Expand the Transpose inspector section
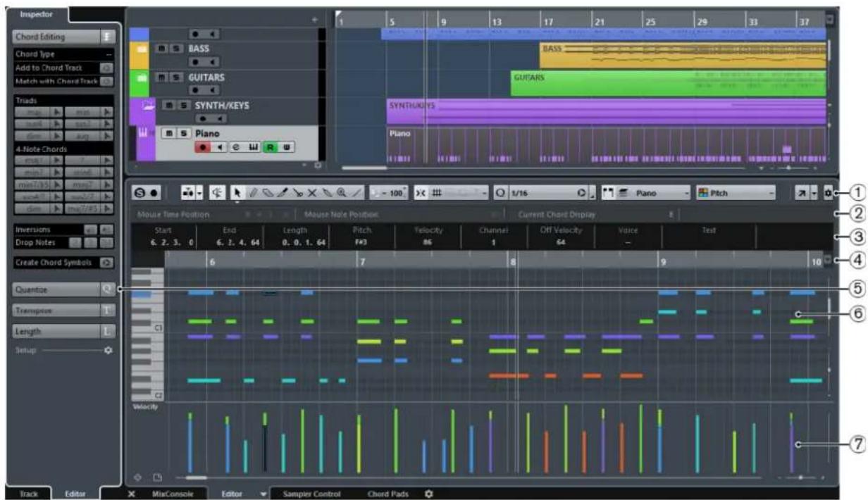Viewport: 868px width, 500px height. point(63,310)
